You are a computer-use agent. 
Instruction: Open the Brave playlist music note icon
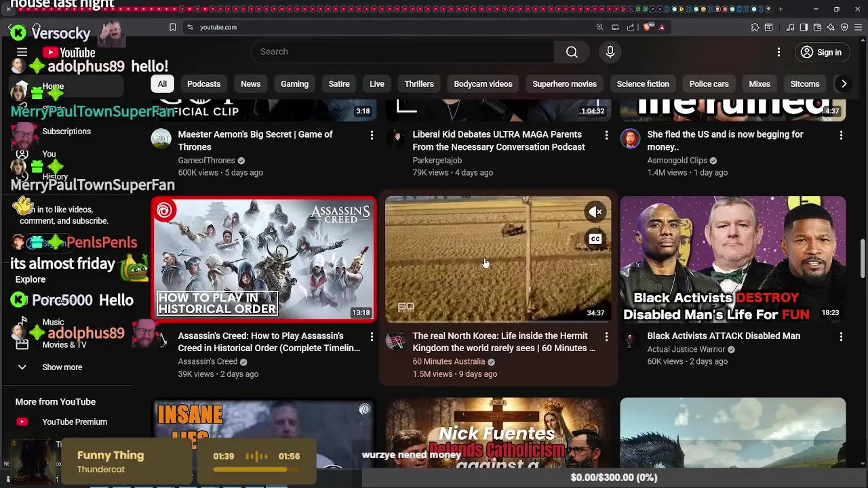(x=790, y=27)
